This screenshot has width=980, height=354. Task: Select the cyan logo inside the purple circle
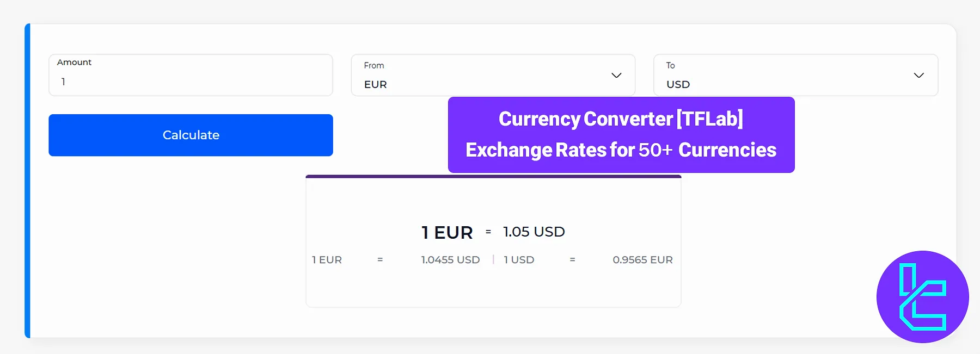pos(922,296)
